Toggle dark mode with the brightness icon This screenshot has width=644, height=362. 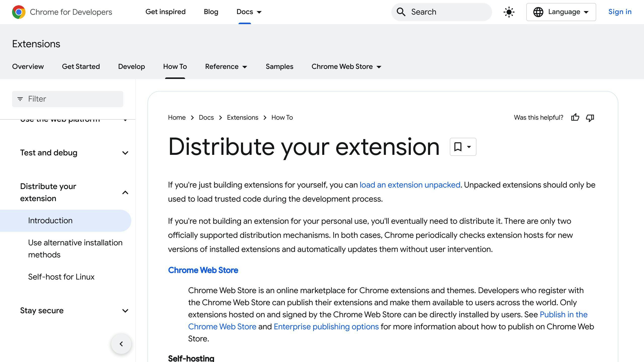[x=508, y=12]
